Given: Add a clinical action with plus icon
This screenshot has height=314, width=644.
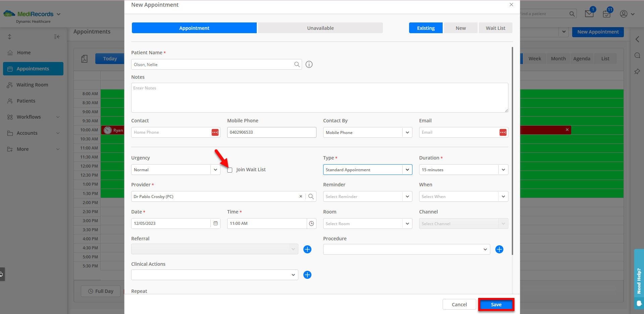Looking at the screenshot, I should [x=307, y=275].
